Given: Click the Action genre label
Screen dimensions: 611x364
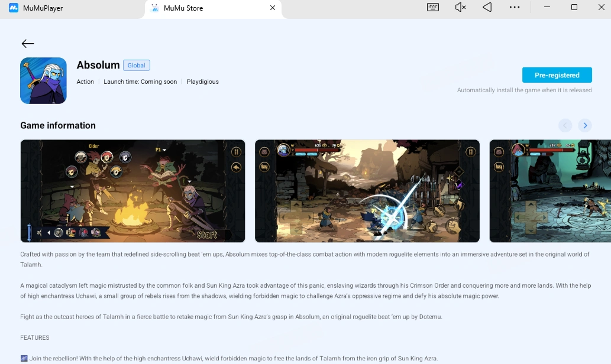Looking at the screenshot, I should tap(85, 82).
